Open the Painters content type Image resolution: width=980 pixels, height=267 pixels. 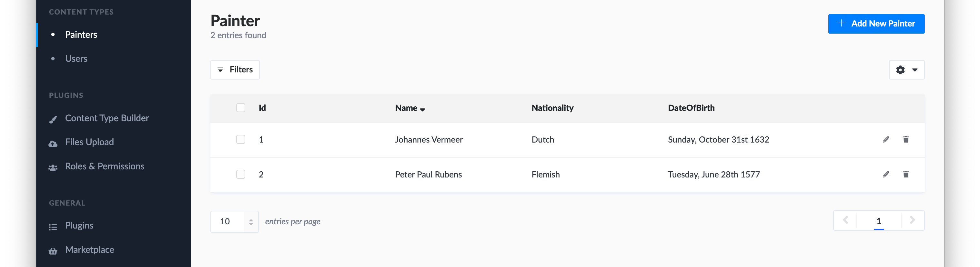[x=81, y=35]
